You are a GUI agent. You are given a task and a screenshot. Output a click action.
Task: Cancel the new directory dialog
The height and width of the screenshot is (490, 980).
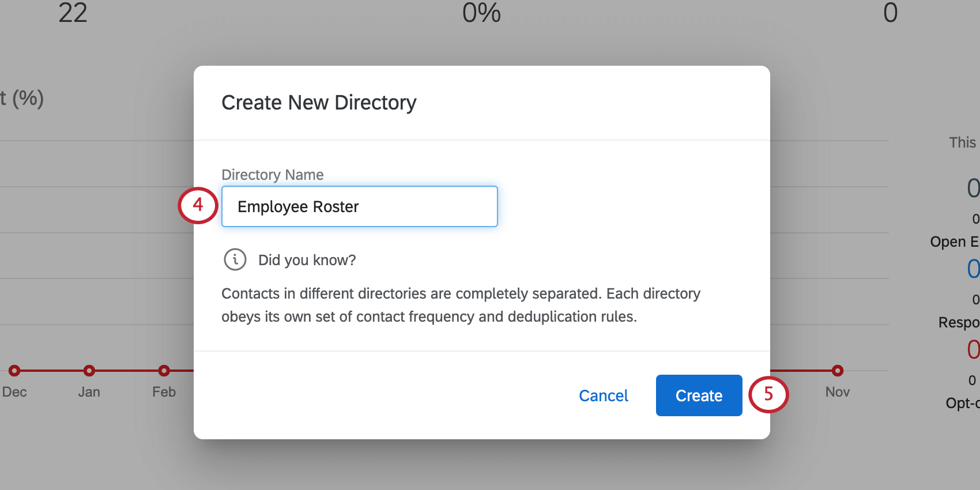click(x=603, y=395)
